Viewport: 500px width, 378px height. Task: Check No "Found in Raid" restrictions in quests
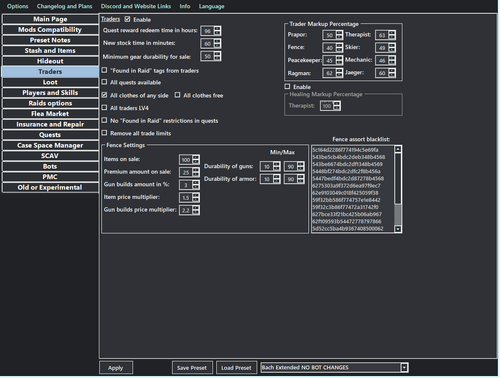coord(104,120)
